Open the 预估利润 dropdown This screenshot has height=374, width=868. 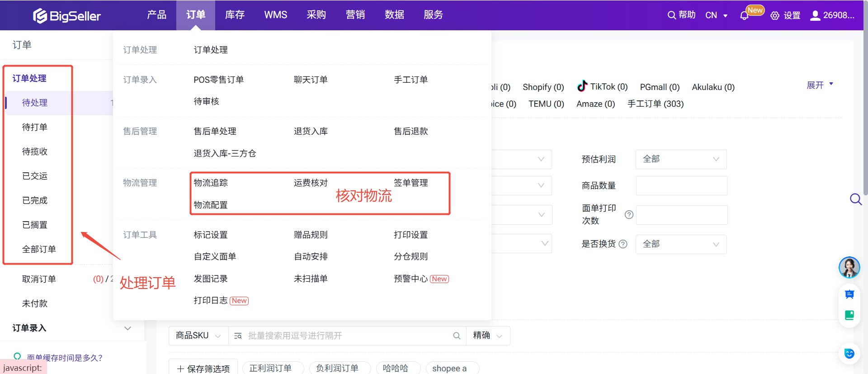click(x=681, y=159)
